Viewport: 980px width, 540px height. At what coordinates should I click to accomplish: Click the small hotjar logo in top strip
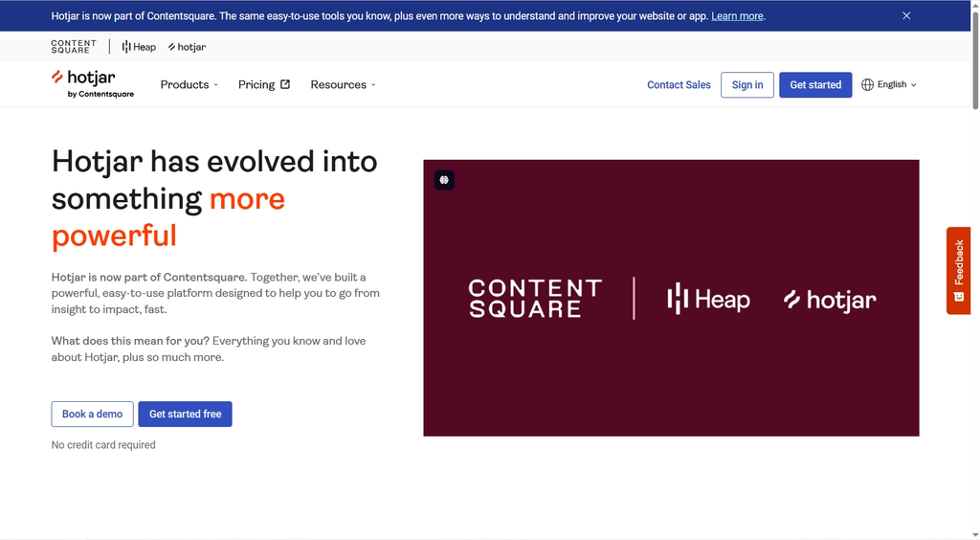pos(187,47)
